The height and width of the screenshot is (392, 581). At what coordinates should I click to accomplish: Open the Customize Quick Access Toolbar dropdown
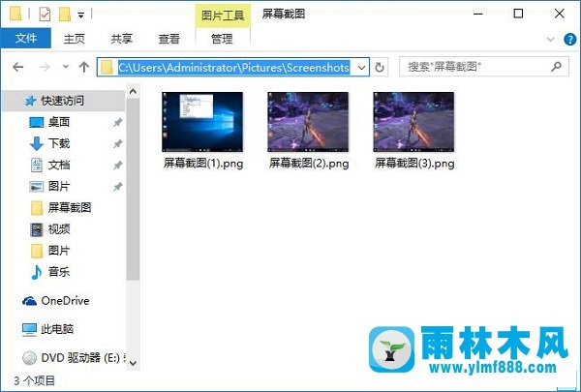coord(80,15)
